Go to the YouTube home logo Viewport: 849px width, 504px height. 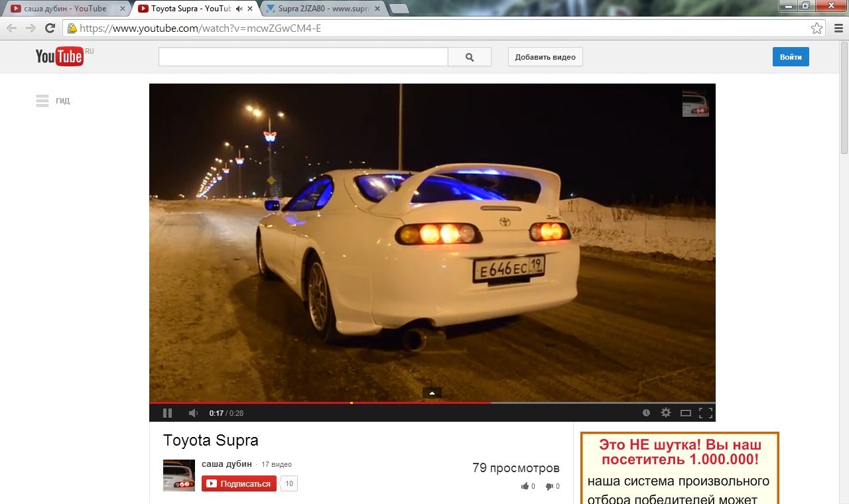click(x=60, y=57)
